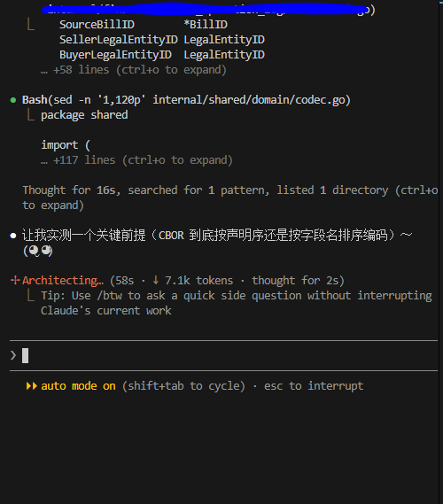The height and width of the screenshot is (504, 443).
Task: Click the yellow fast-forward auto mode icon
Action: [32, 385]
